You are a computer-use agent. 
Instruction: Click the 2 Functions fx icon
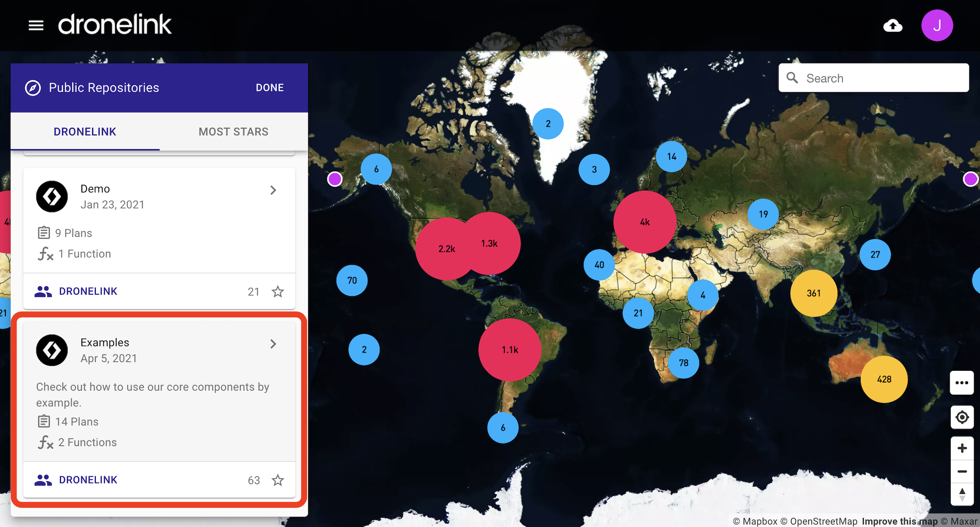(x=46, y=442)
